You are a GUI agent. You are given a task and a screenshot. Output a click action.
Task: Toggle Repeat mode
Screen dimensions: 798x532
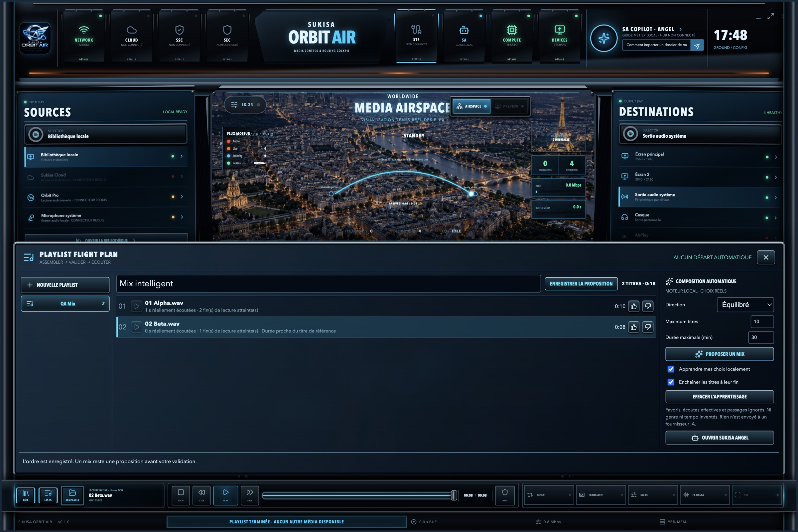(549, 495)
